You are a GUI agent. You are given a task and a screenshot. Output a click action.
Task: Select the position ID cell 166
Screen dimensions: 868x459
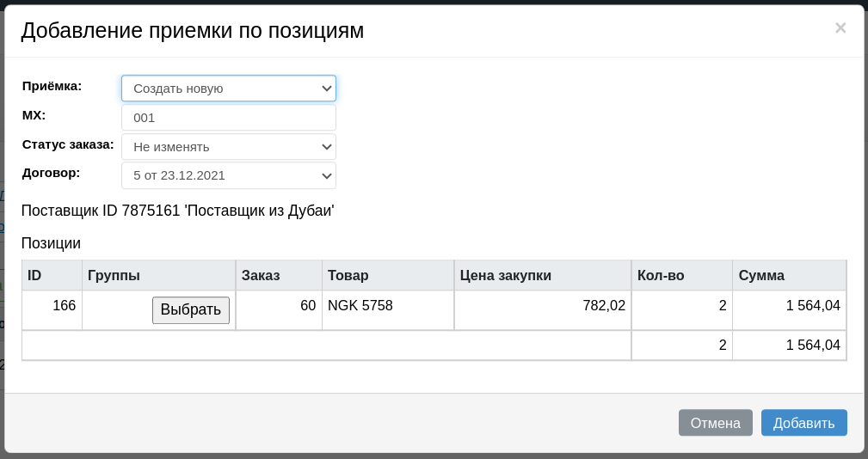point(52,310)
